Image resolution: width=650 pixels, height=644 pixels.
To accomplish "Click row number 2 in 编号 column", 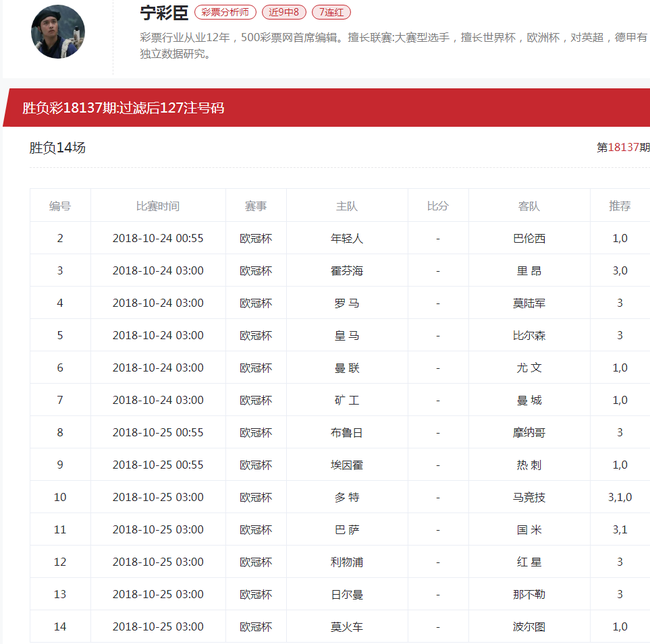I will [x=60, y=238].
